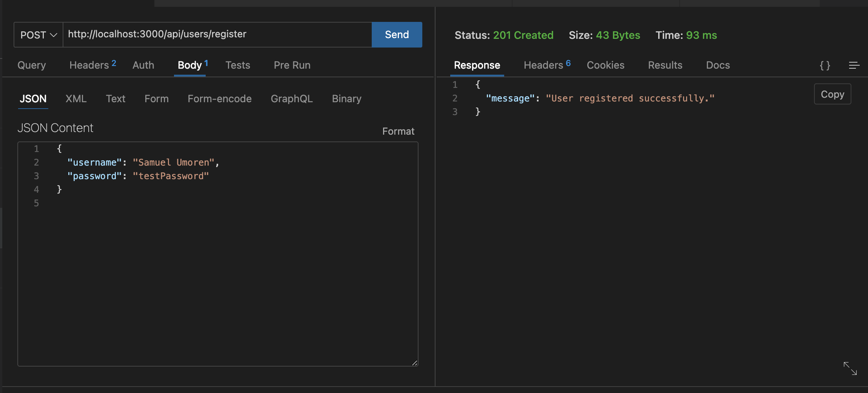Image resolution: width=868 pixels, height=393 pixels.
Task: Grab the JSON editor resize handle
Action: (414, 363)
